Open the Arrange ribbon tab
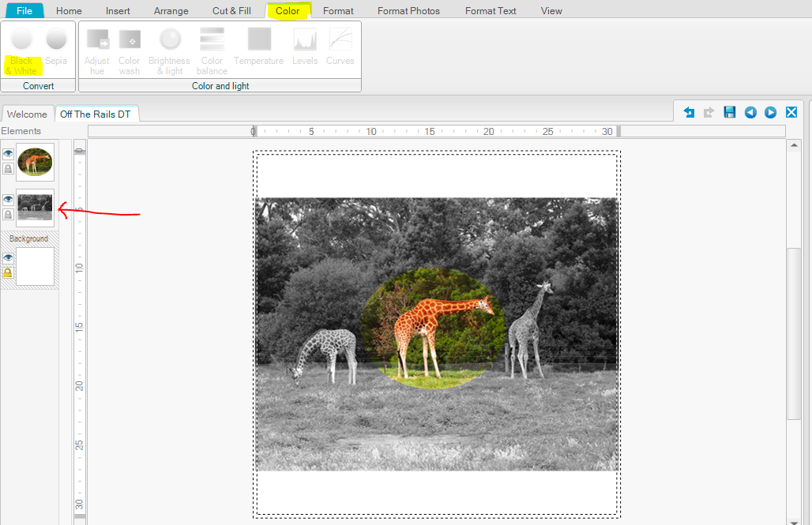Viewport: 812px width, 525px height. [x=171, y=11]
